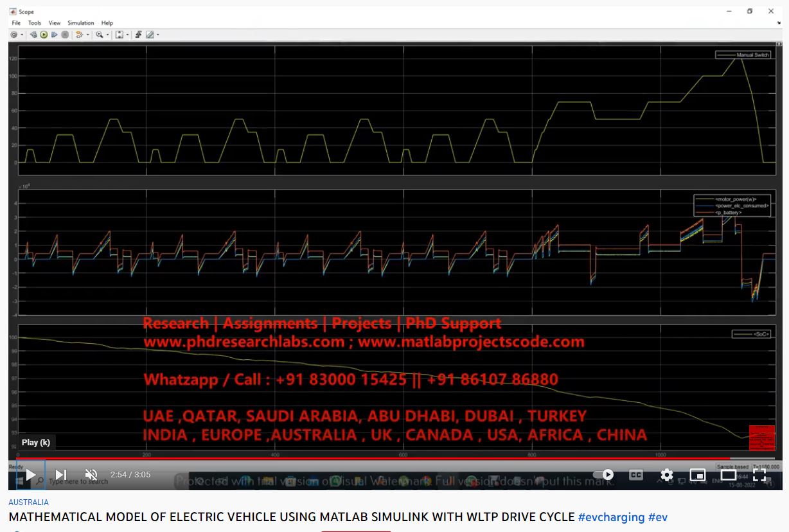Expand the scale axes dropdown arrow
Image resolution: width=789 pixels, height=532 pixels.
pos(127,35)
